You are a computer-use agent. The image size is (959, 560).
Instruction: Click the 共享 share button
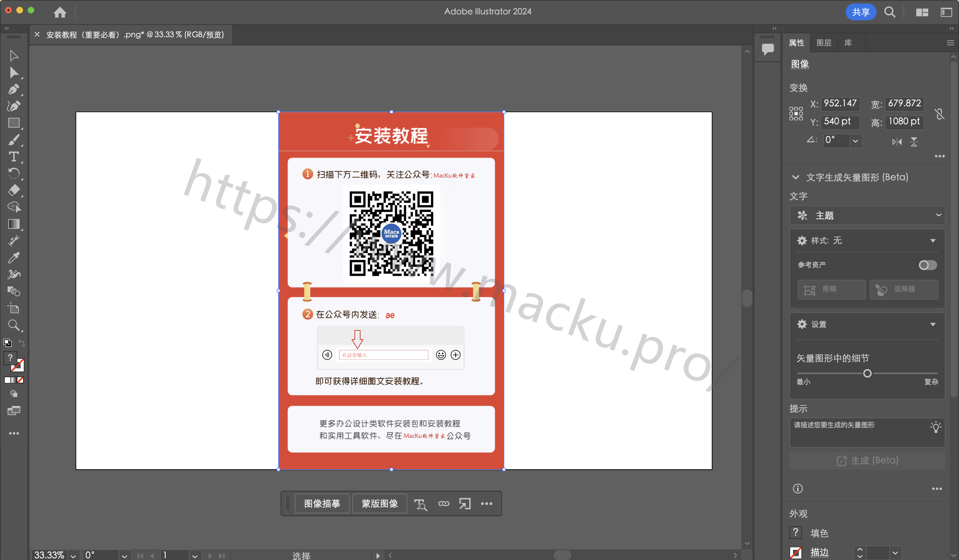click(x=861, y=12)
